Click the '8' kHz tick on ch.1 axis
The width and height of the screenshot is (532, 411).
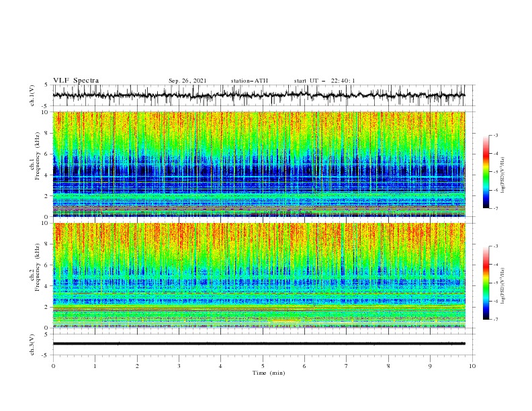[48, 133]
